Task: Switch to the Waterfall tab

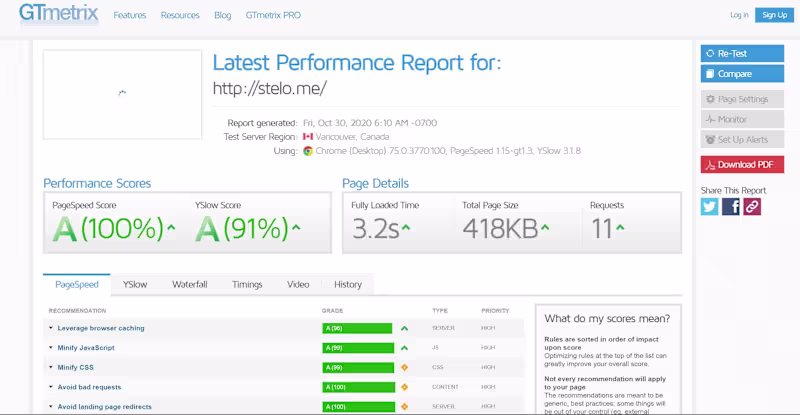Action: pyautogui.click(x=189, y=284)
